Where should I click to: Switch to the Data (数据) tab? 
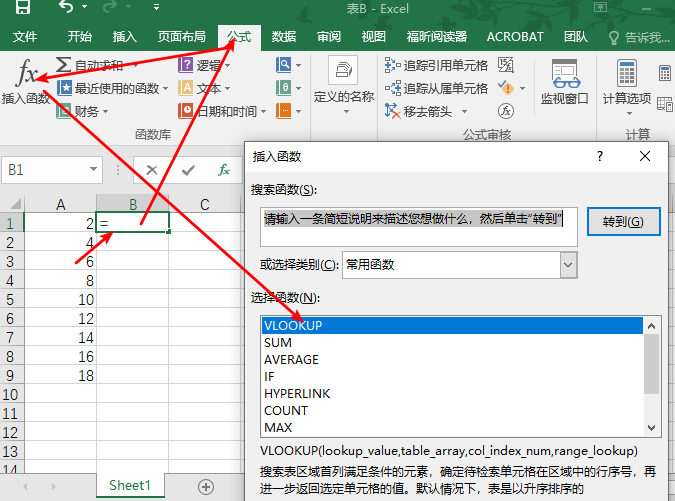(x=284, y=37)
